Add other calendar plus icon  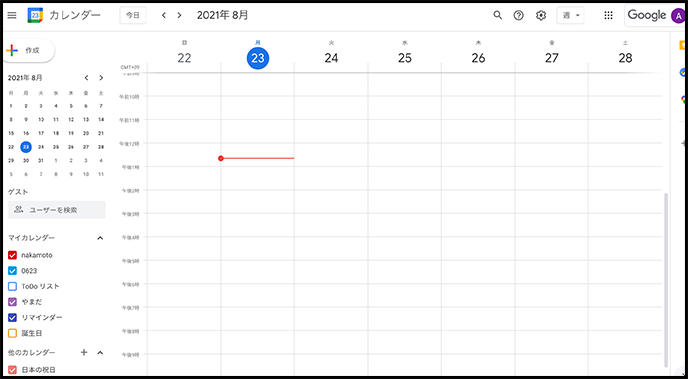(x=85, y=352)
